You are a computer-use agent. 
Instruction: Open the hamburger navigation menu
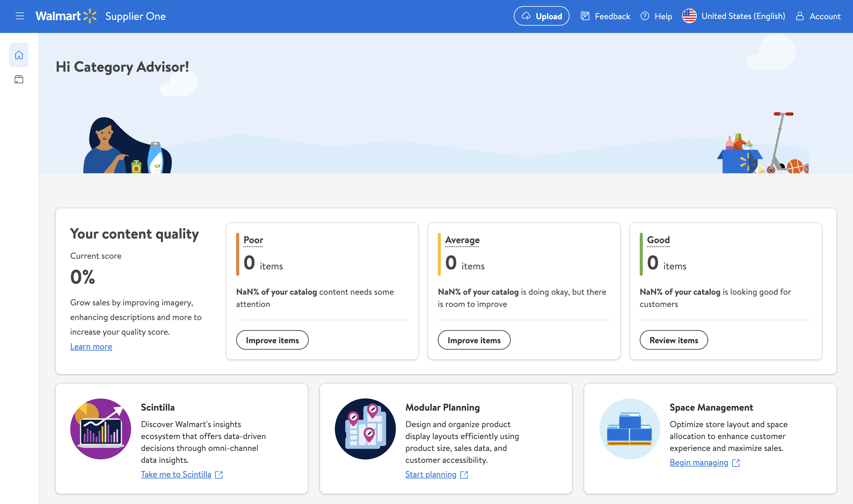click(x=20, y=16)
